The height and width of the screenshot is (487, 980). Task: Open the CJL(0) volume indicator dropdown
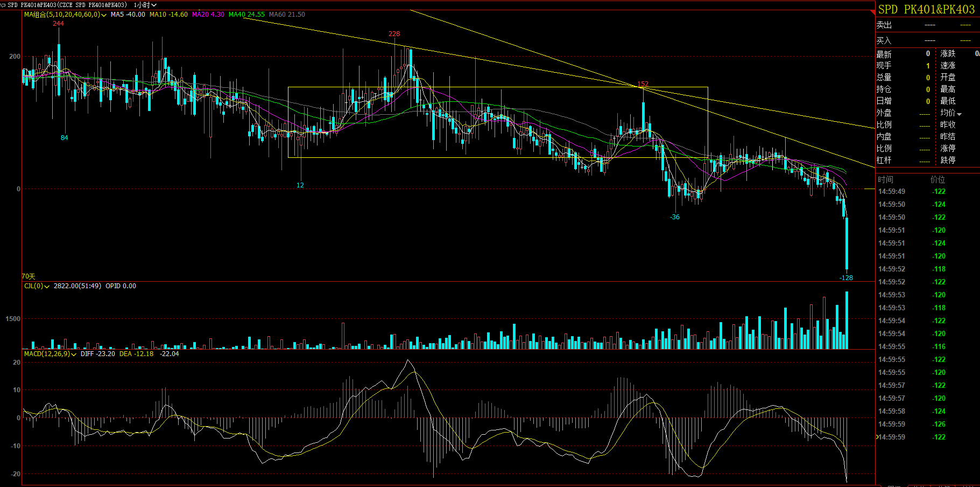47,287
